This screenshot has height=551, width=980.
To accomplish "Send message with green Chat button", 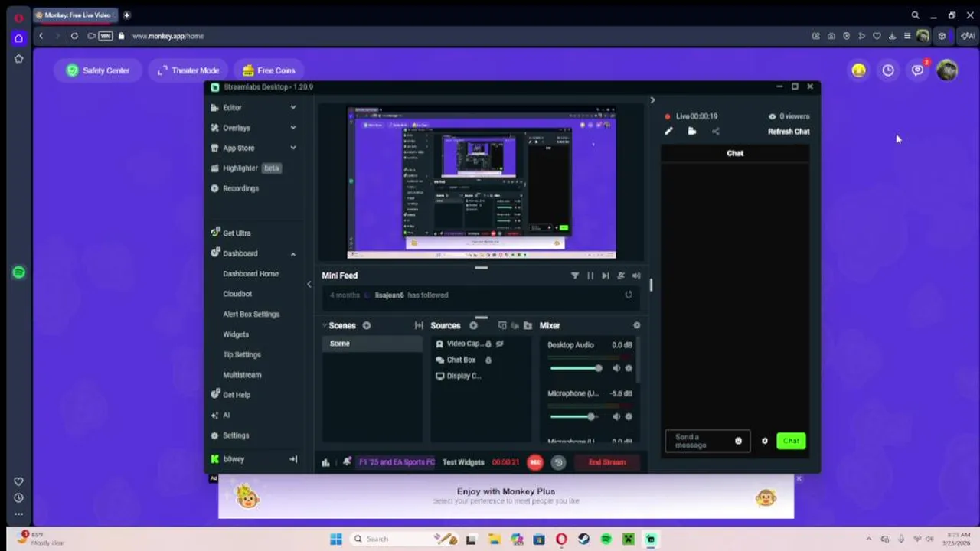I will (791, 441).
